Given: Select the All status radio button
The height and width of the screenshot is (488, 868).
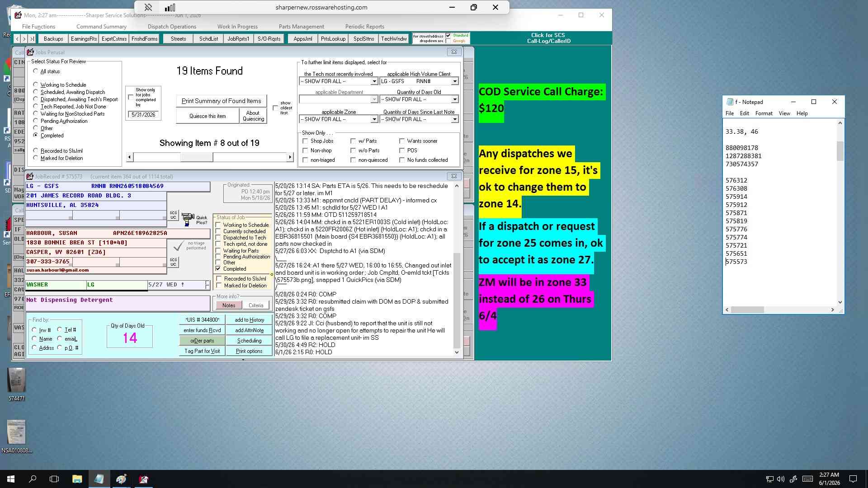Looking at the screenshot, I should click(x=36, y=71).
